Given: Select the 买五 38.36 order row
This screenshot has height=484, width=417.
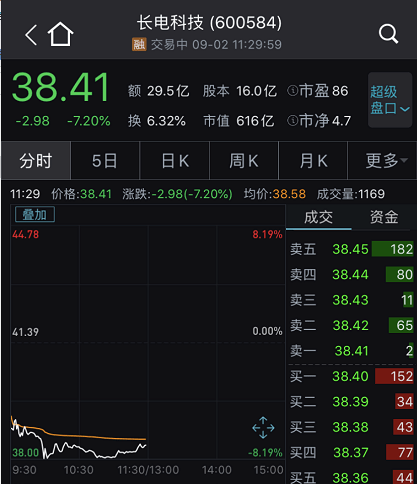Looking at the screenshot, I should [352, 477].
